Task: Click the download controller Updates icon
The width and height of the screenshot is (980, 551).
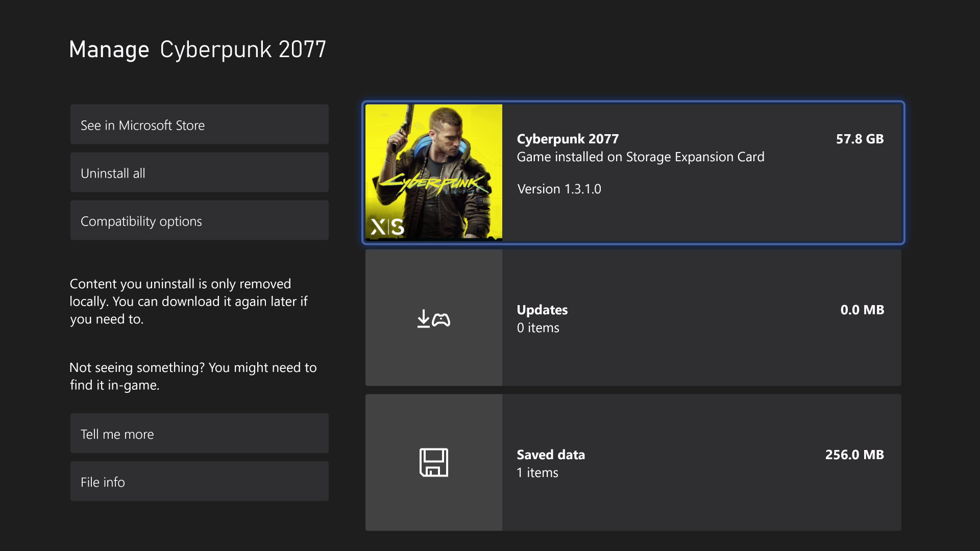Action: tap(433, 319)
